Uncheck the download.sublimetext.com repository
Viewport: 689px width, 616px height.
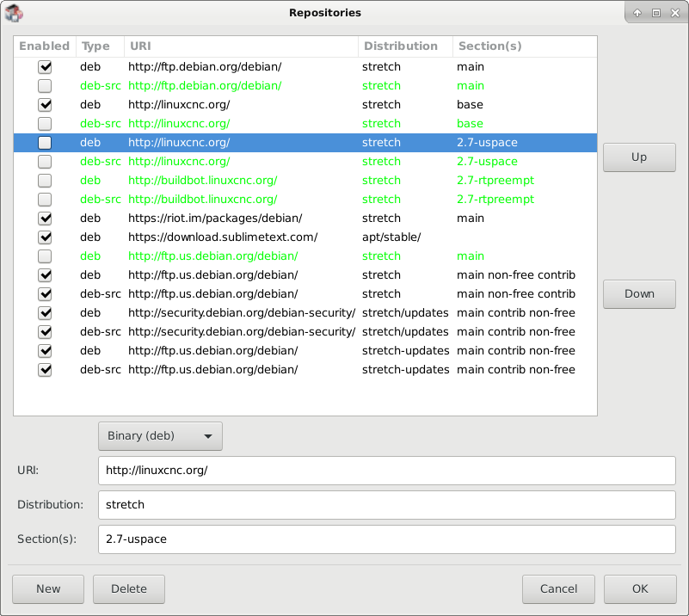(x=45, y=237)
